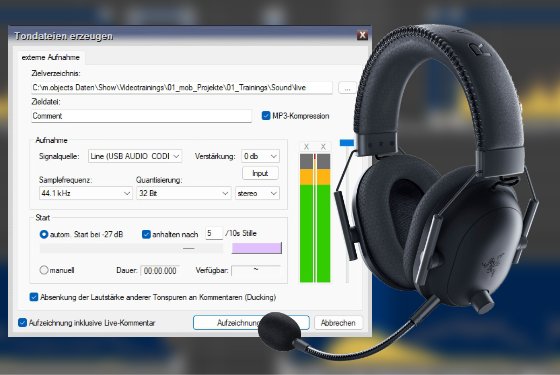Toggle the Ducking volume reduction checkbox
This screenshot has width=560, height=375.
point(34,297)
